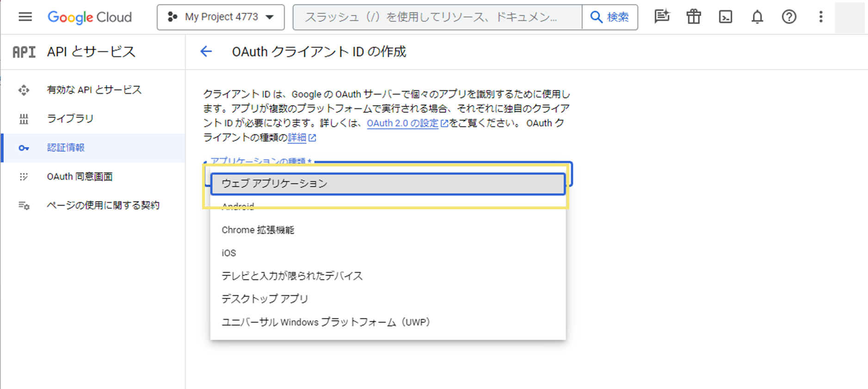Select ウェブ アプリケーション option
The height and width of the screenshot is (389, 868).
pos(388,184)
